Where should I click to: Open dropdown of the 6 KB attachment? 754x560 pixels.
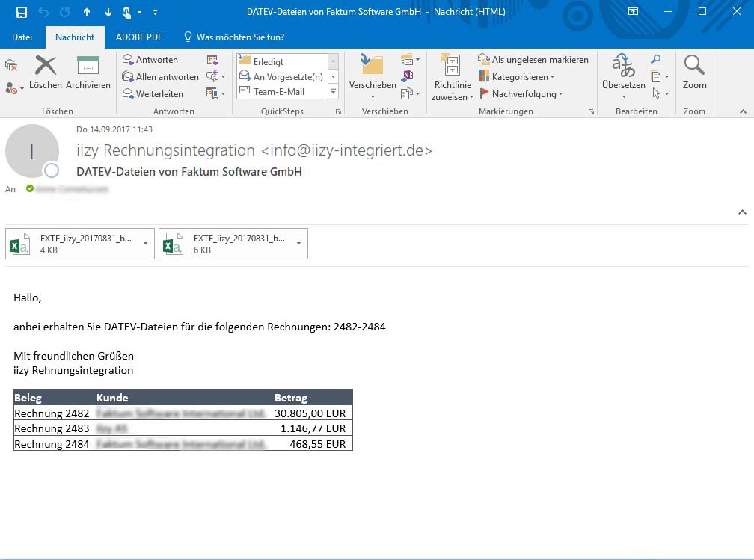pyautogui.click(x=298, y=243)
